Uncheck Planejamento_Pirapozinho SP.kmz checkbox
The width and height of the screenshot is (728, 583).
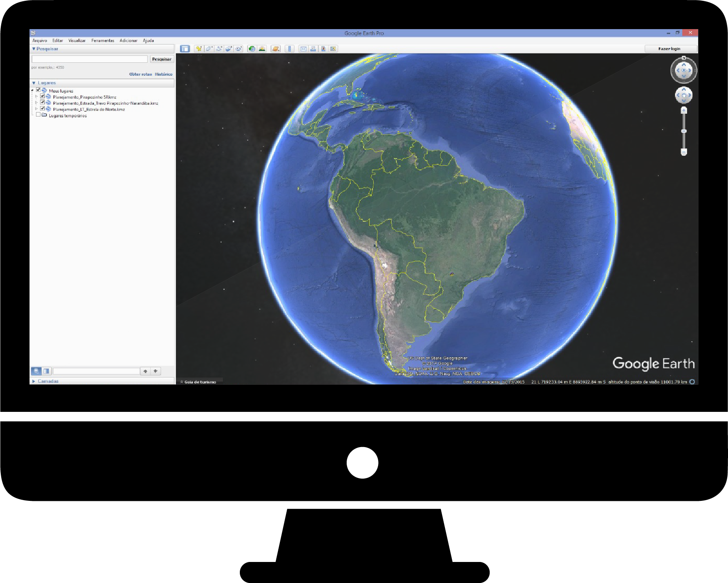42,96
